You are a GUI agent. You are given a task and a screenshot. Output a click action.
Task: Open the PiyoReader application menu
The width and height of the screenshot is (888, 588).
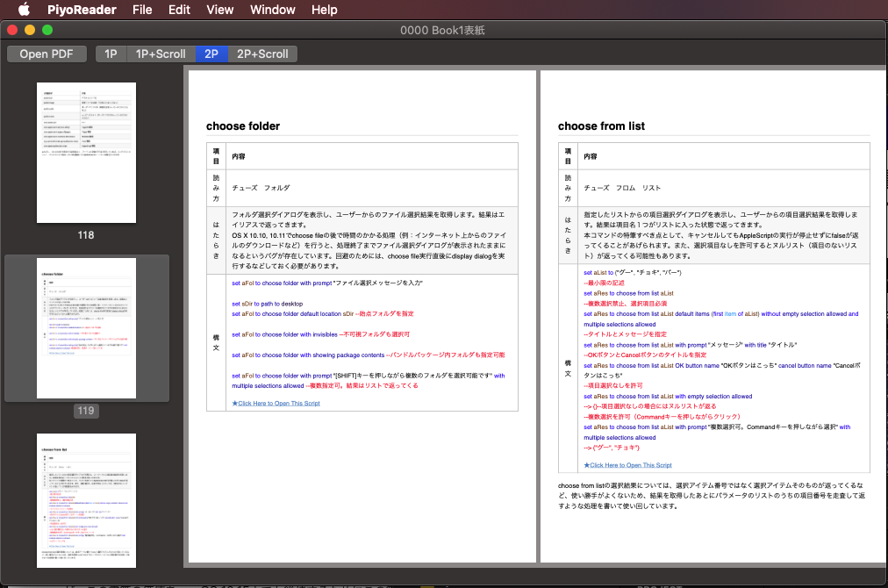pyautogui.click(x=82, y=10)
